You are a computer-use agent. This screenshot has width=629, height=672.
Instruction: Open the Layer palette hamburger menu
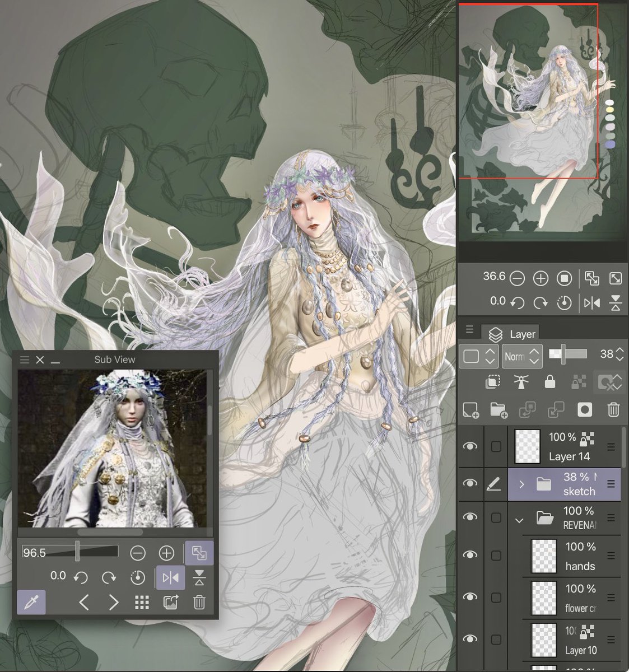point(470,329)
